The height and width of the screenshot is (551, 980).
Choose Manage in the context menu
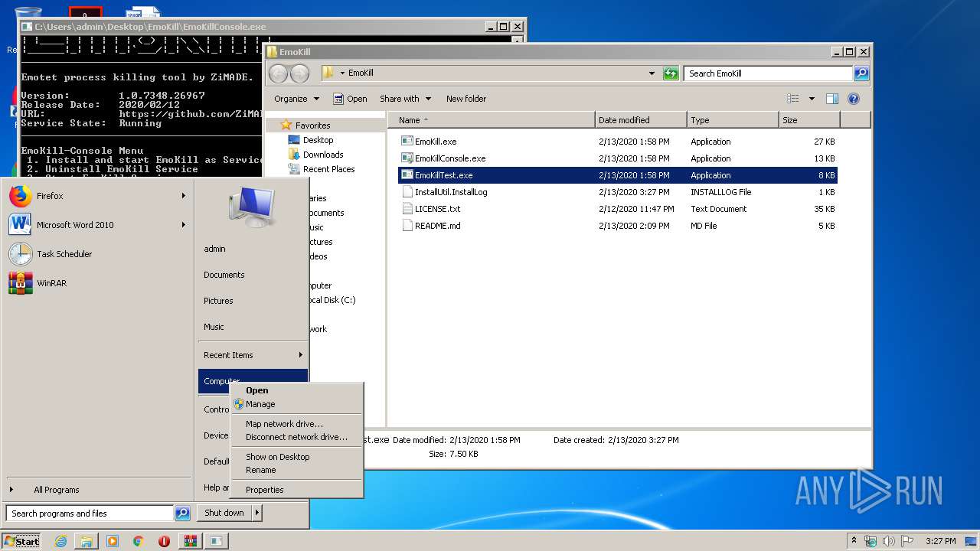pos(296,404)
